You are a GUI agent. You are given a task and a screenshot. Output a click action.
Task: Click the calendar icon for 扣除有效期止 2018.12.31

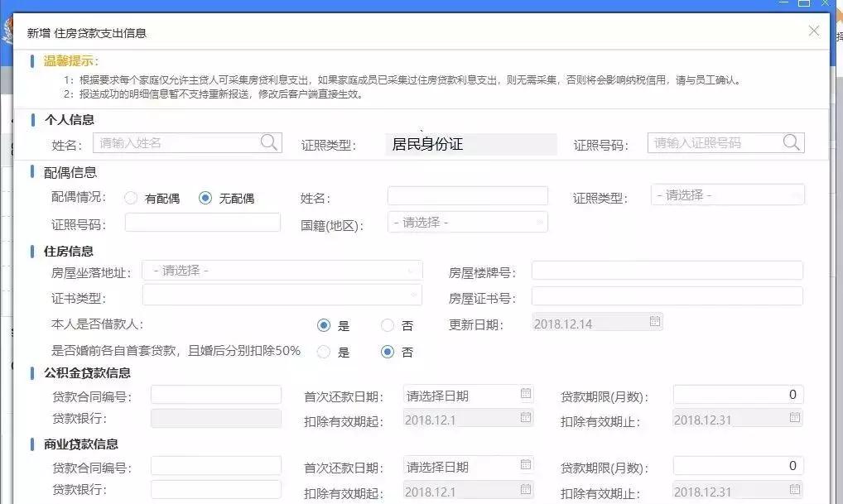tap(796, 420)
